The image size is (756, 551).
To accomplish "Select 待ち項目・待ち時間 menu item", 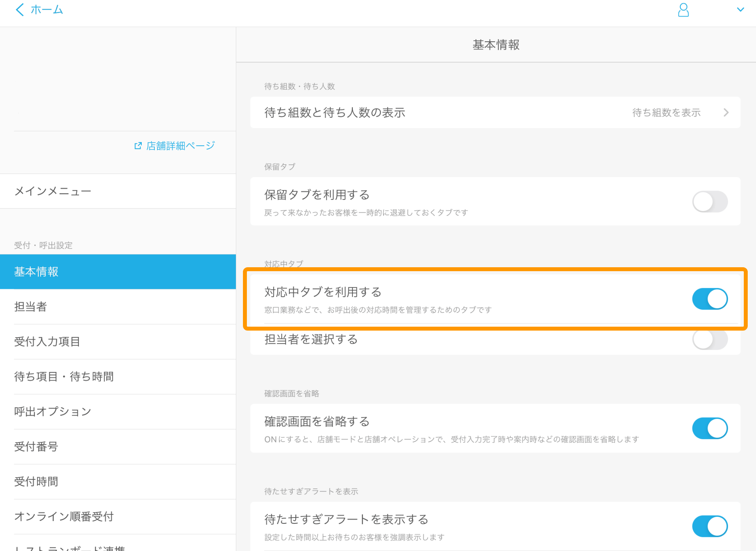I will (x=64, y=375).
